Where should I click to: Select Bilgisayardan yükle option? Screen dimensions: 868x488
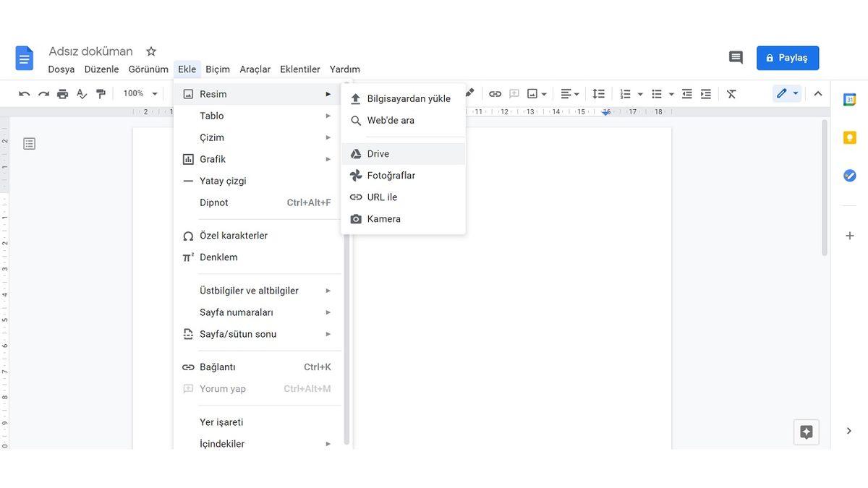click(408, 99)
